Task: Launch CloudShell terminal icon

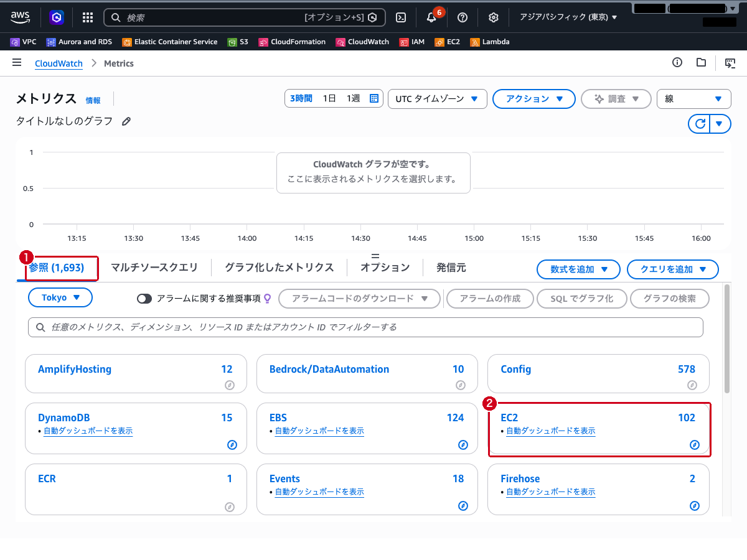Action: tap(402, 17)
